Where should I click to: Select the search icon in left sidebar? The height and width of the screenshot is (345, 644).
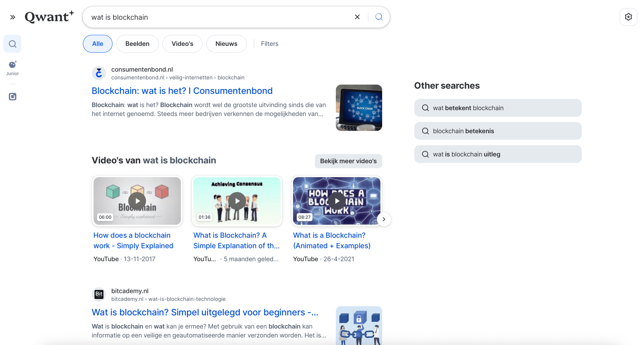click(12, 44)
